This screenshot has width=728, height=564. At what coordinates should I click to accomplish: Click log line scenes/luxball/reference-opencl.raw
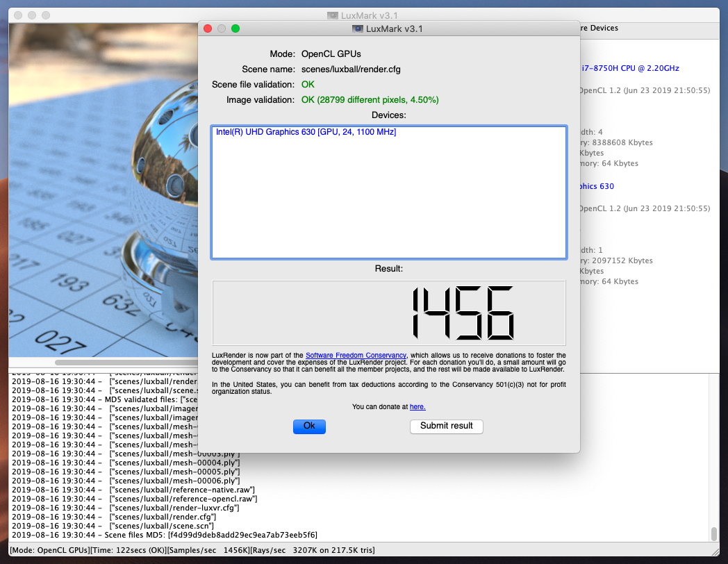(x=135, y=499)
